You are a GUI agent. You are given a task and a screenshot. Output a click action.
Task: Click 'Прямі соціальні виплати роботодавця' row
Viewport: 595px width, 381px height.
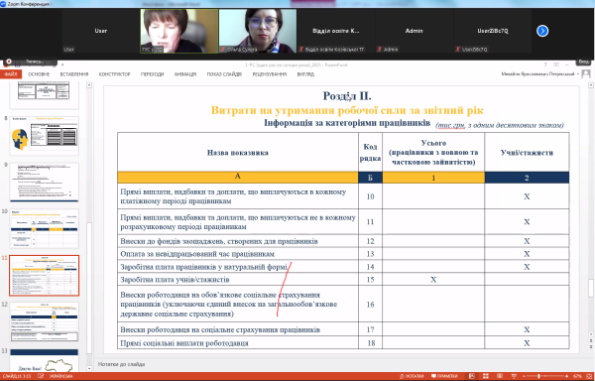tap(238, 343)
